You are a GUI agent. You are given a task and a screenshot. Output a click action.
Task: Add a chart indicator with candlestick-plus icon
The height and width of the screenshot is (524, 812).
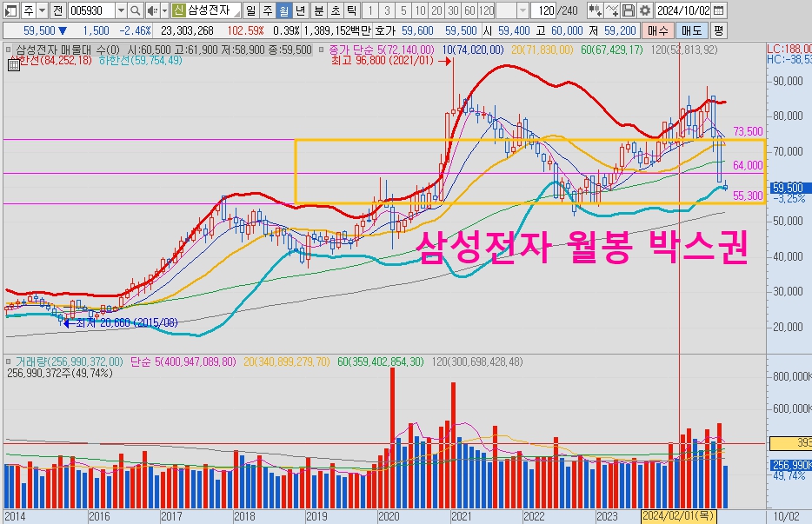595,10
